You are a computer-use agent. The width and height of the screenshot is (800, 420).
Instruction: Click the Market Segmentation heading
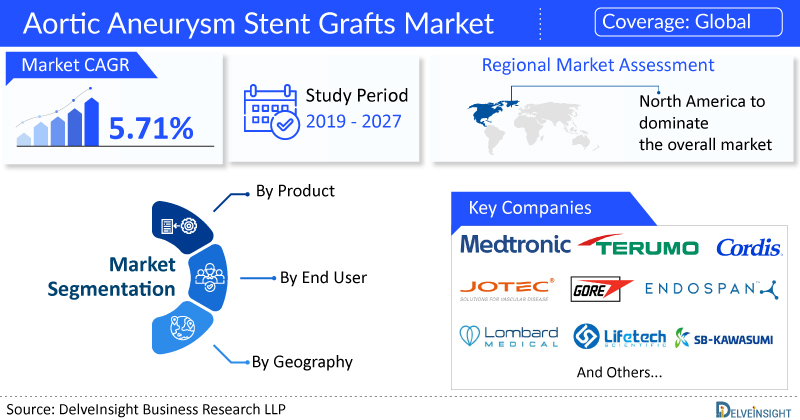(x=111, y=277)
